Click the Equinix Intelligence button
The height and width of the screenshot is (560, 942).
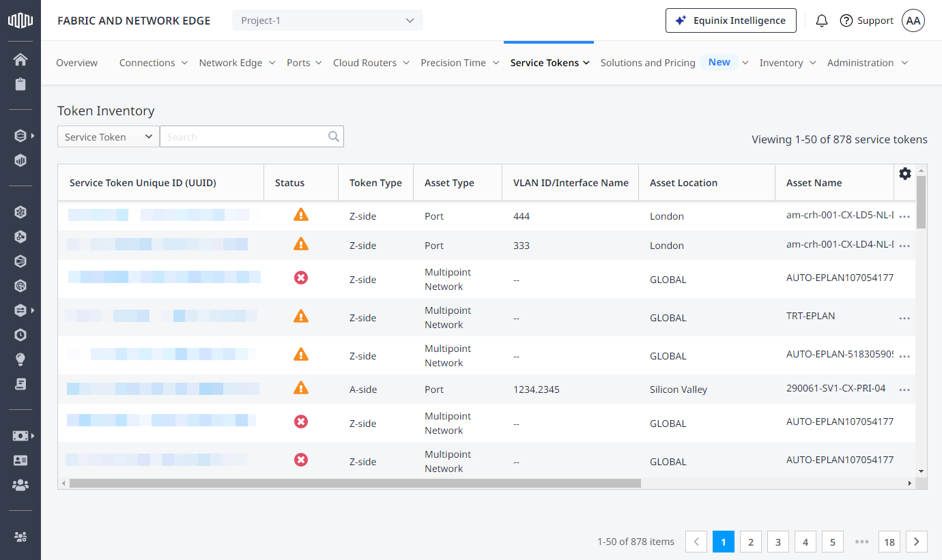(730, 20)
